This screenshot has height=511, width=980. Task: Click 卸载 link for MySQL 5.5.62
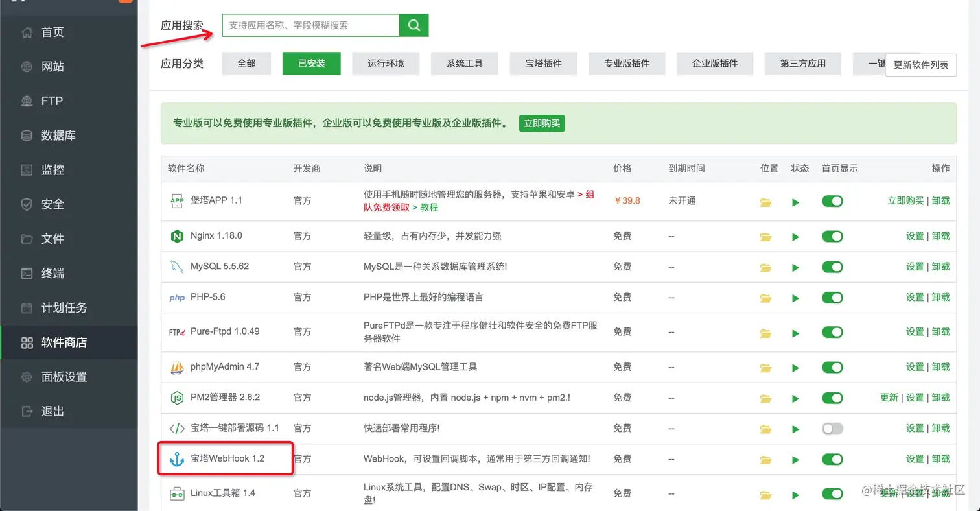click(940, 267)
